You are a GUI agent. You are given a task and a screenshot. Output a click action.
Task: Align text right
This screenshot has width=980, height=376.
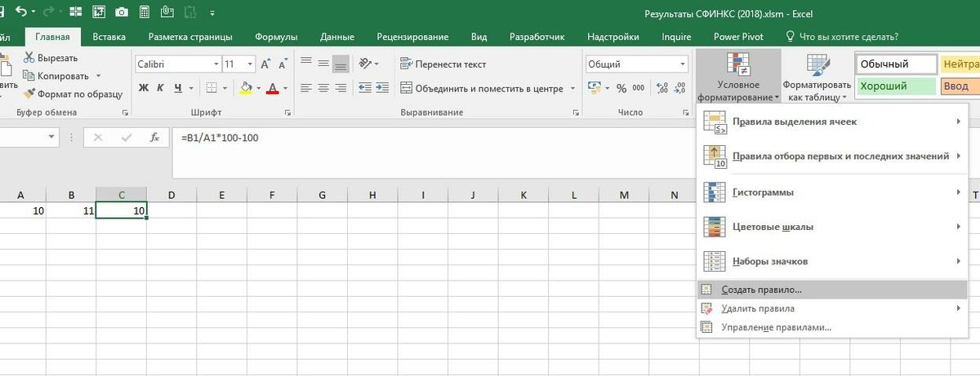[x=341, y=88]
